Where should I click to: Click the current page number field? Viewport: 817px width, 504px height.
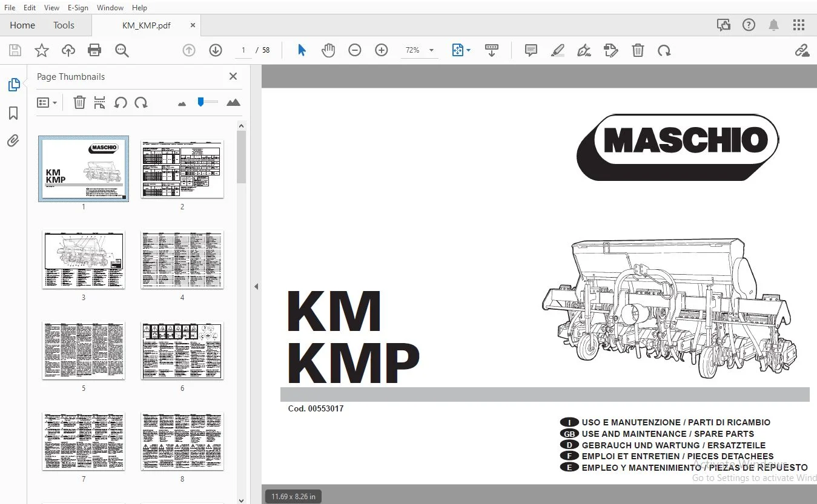[x=243, y=51]
